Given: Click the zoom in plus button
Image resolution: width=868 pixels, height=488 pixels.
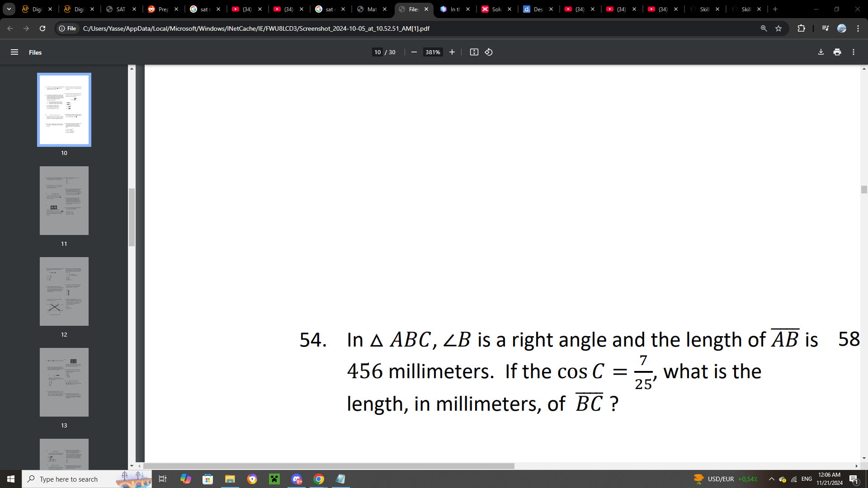Looking at the screenshot, I should 452,52.
